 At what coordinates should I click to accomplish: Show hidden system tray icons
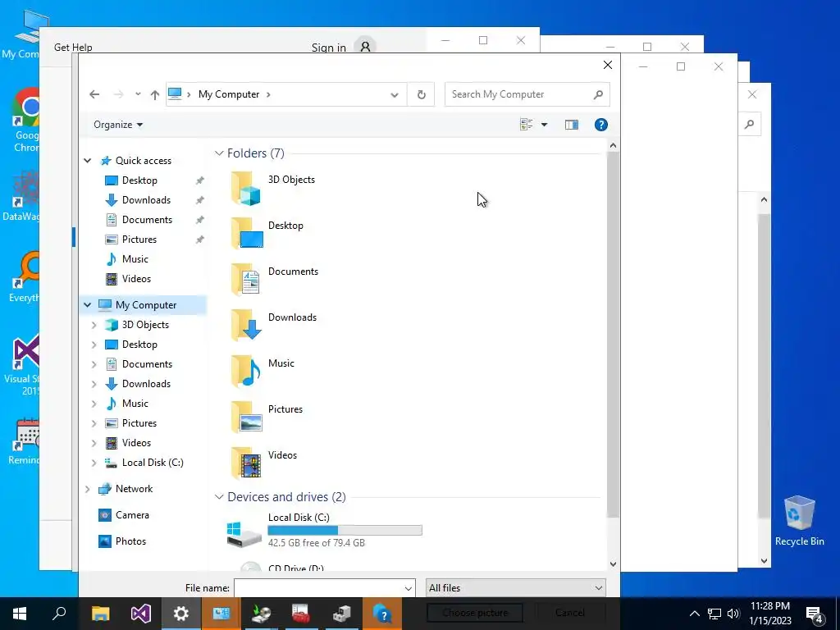[694, 614]
